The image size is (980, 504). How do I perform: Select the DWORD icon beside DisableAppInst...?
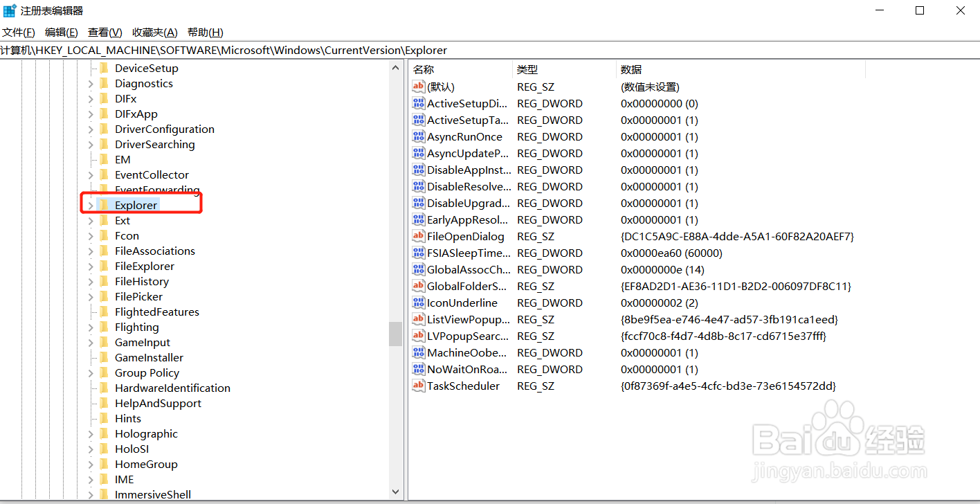click(x=418, y=170)
